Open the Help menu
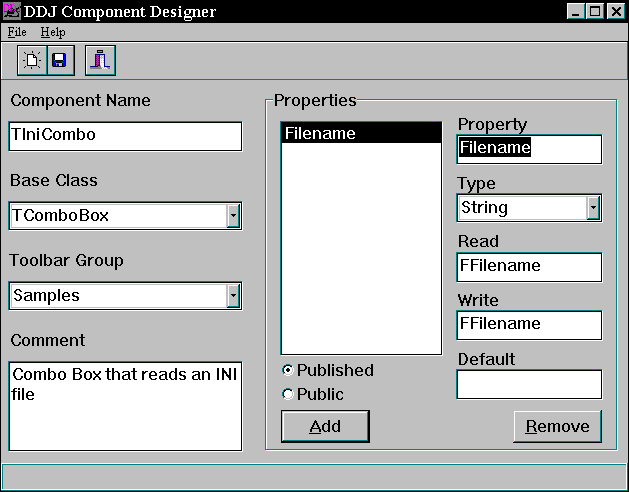The width and height of the screenshot is (629, 492). pyautogui.click(x=52, y=32)
